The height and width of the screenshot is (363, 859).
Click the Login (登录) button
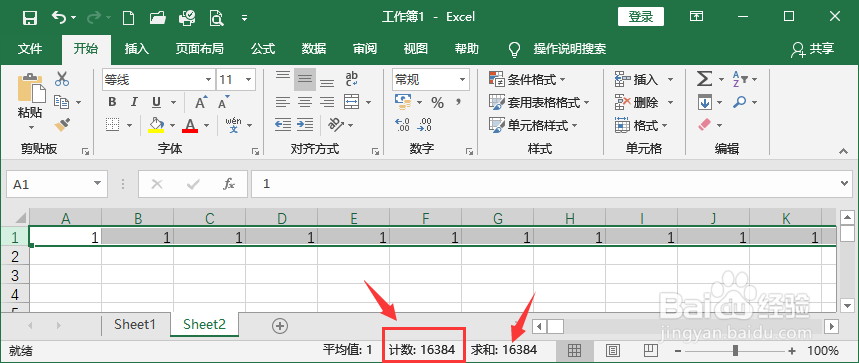point(641,17)
